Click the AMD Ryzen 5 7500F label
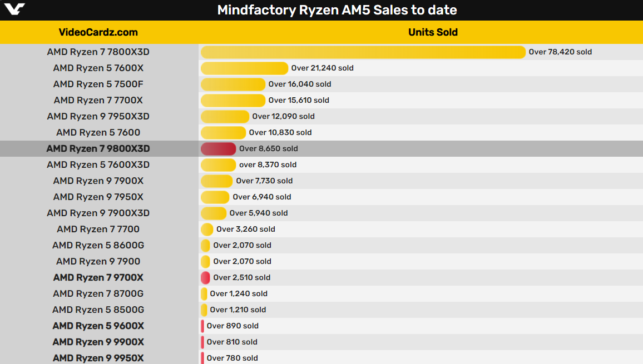Image resolution: width=643 pixels, height=364 pixels. coord(98,84)
